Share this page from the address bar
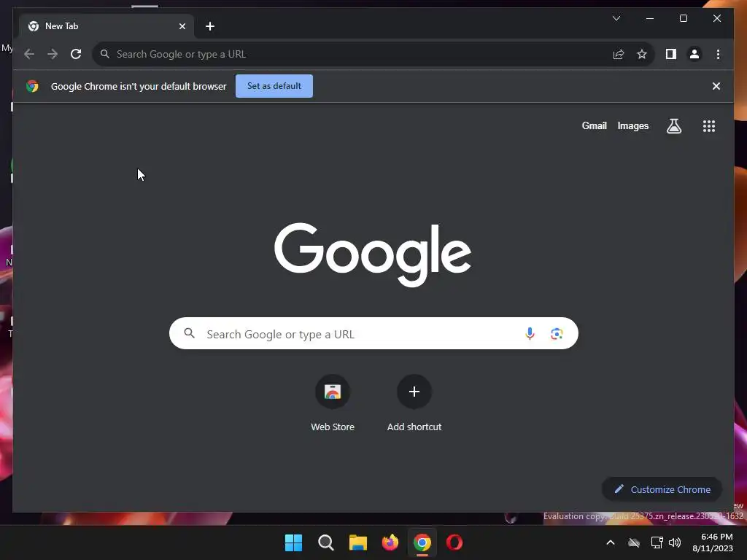This screenshot has width=747, height=560. click(619, 54)
